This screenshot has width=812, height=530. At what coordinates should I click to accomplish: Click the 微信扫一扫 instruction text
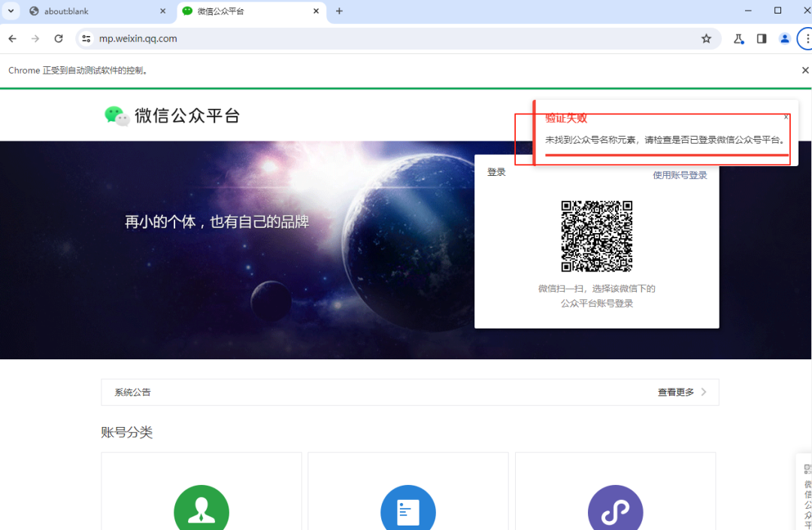point(596,295)
